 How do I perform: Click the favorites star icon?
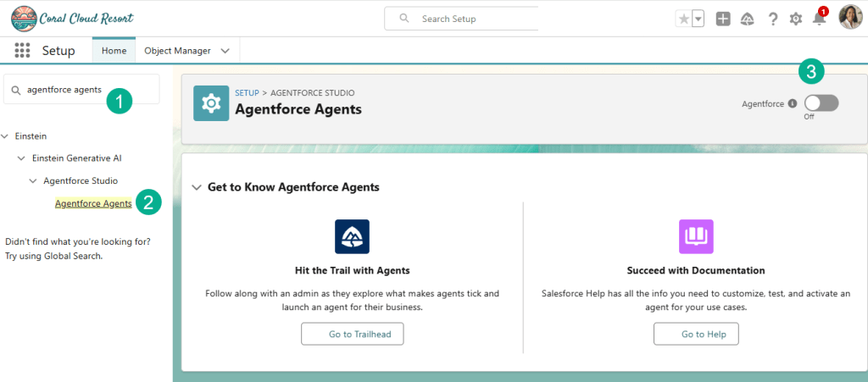tap(683, 19)
